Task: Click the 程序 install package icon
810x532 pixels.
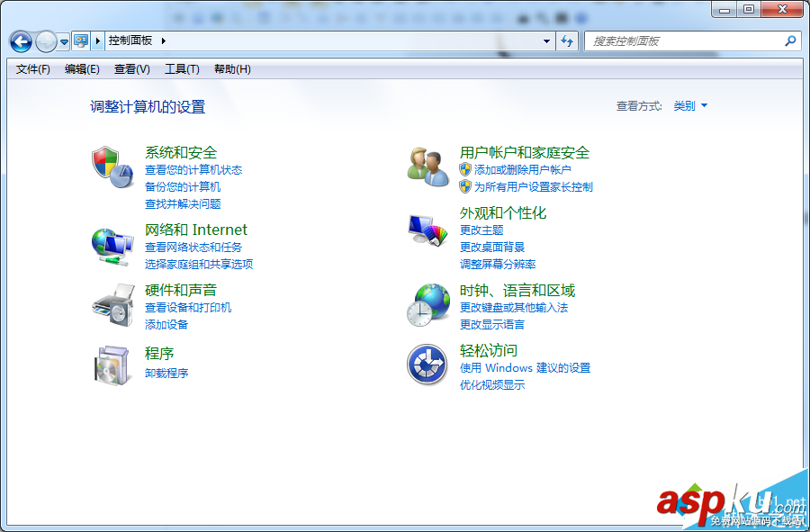Action: pos(112,365)
